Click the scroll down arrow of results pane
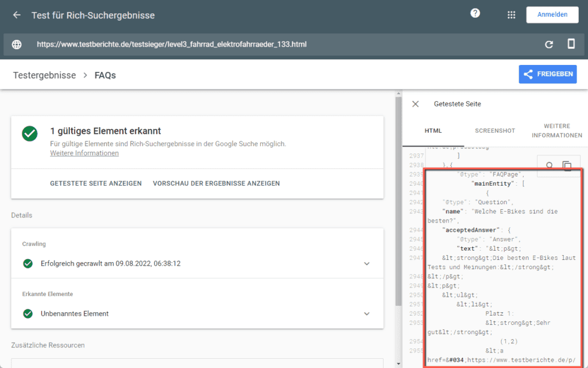The width and height of the screenshot is (588, 368). (399, 364)
